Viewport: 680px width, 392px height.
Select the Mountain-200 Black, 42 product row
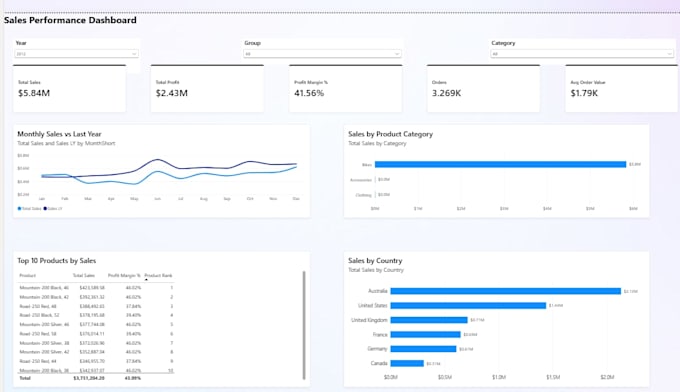coord(96,297)
